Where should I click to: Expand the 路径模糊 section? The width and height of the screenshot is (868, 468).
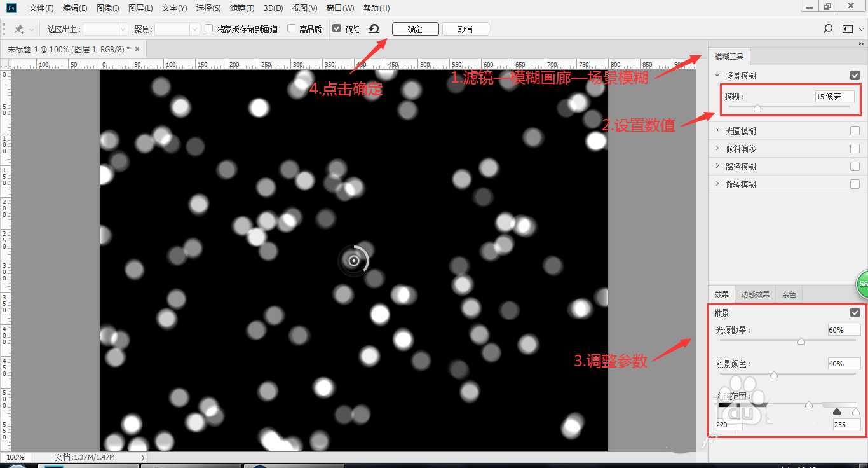[x=717, y=167]
